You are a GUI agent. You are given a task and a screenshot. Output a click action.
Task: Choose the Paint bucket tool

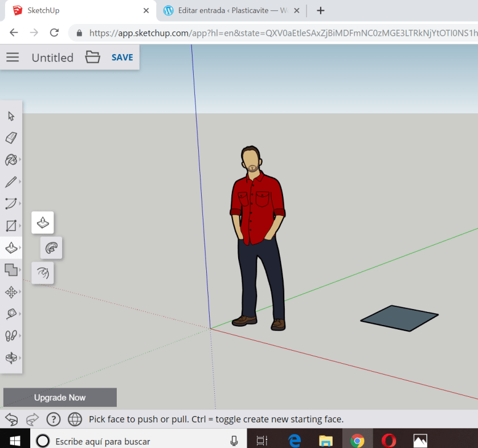click(11, 161)
